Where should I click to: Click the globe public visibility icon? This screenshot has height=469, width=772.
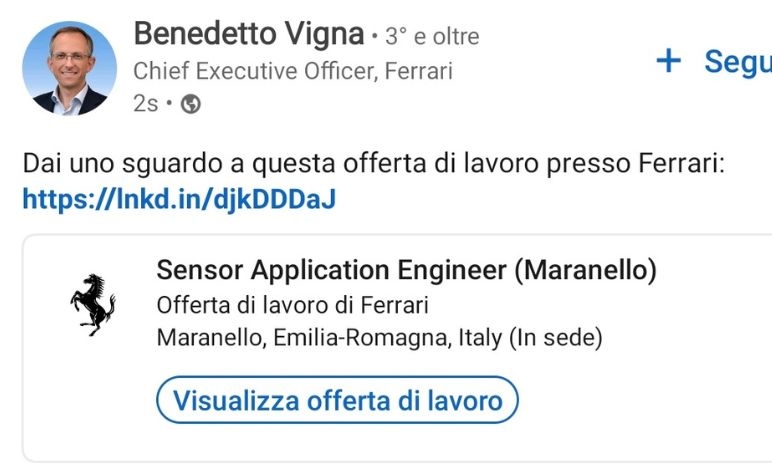pos(191,104)
